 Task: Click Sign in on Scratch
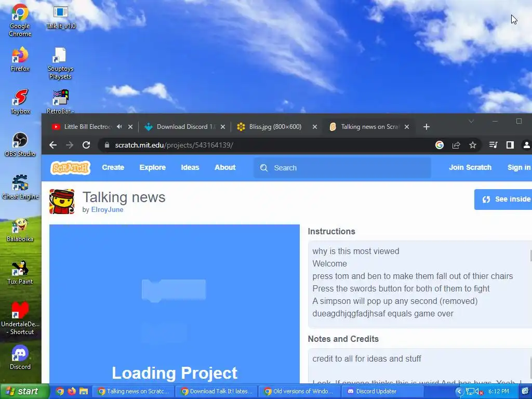(x=519, y=168)
